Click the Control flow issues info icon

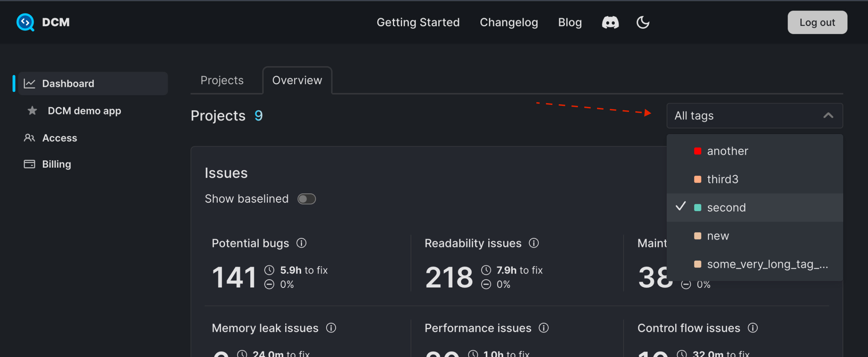[752, 328]
